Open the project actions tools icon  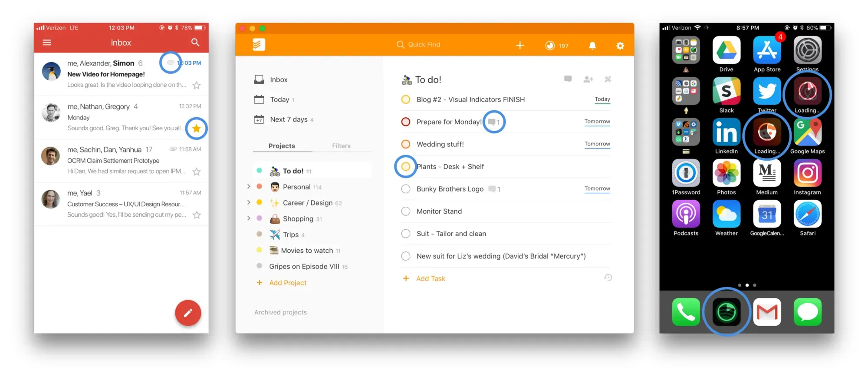pyautogui.click(x=608, y=79)
